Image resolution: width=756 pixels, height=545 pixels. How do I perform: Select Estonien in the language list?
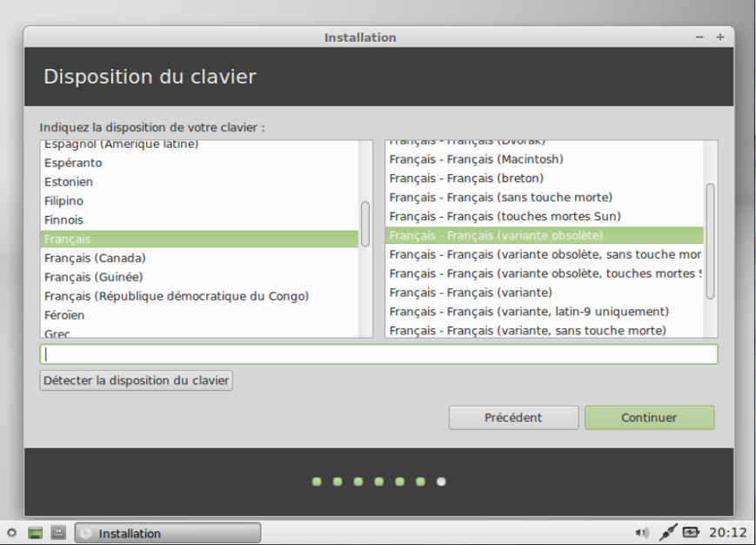coord(199,182)
